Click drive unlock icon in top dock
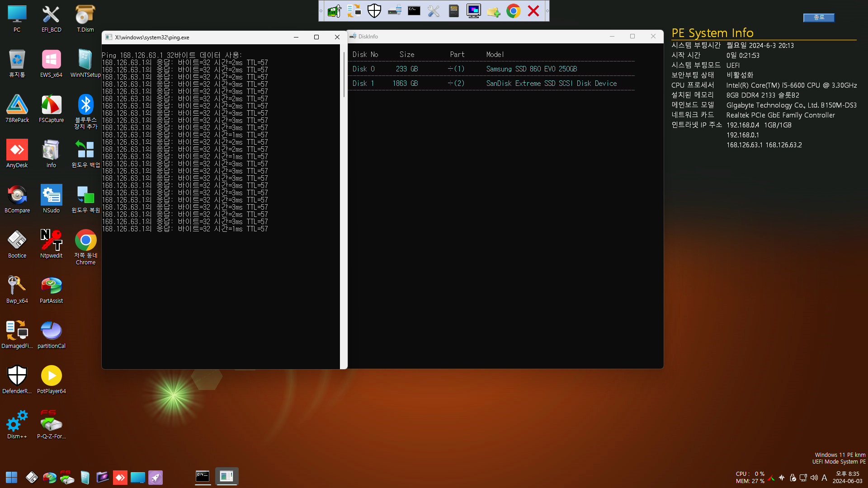 click(x=394, y=11)
